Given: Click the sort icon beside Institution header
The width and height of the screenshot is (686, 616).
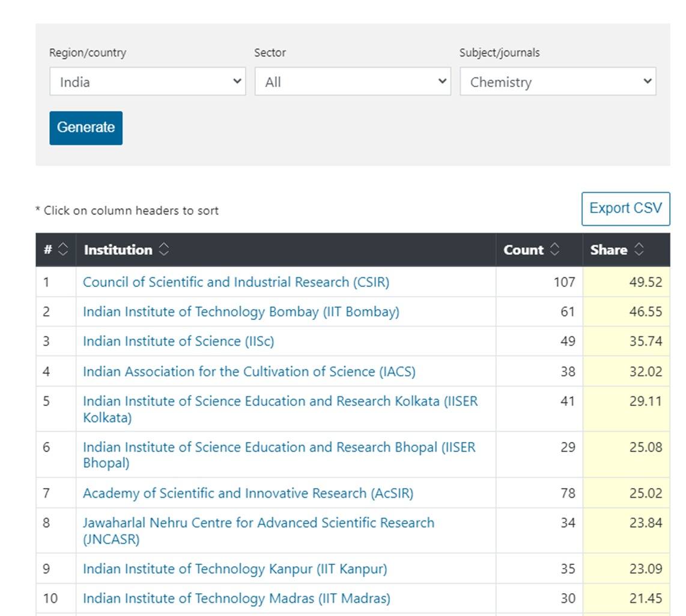Looking at the screenshot, I should tap(163, 250).
